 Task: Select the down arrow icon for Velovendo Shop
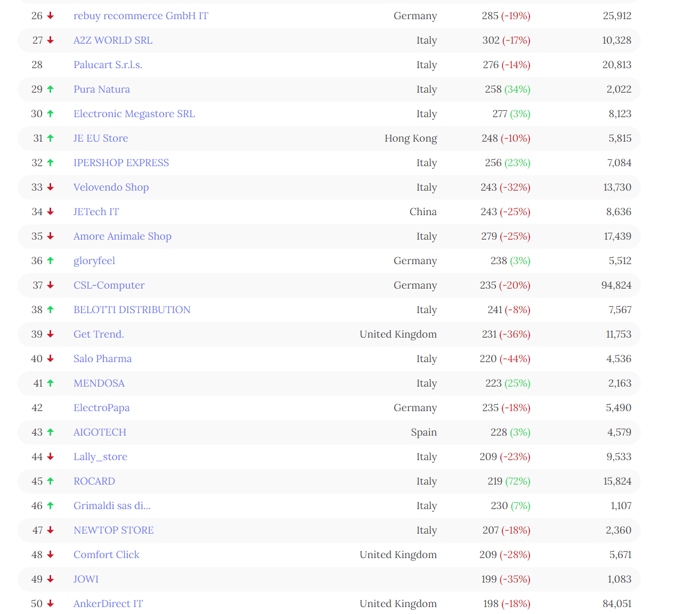click(50, 187)
